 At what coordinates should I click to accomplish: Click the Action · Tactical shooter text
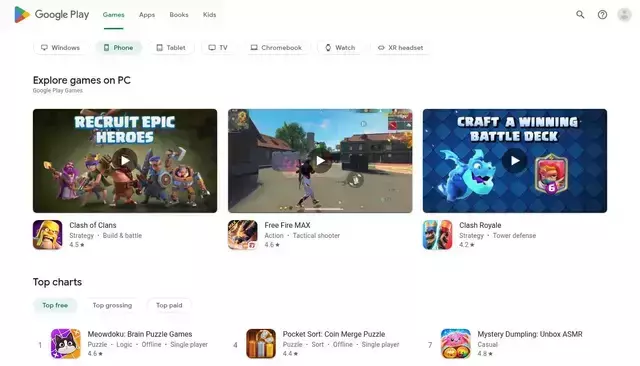click(x=302, y=235)
